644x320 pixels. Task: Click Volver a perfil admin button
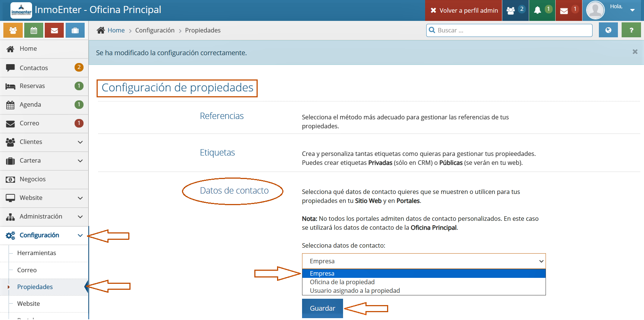(464, 10)
